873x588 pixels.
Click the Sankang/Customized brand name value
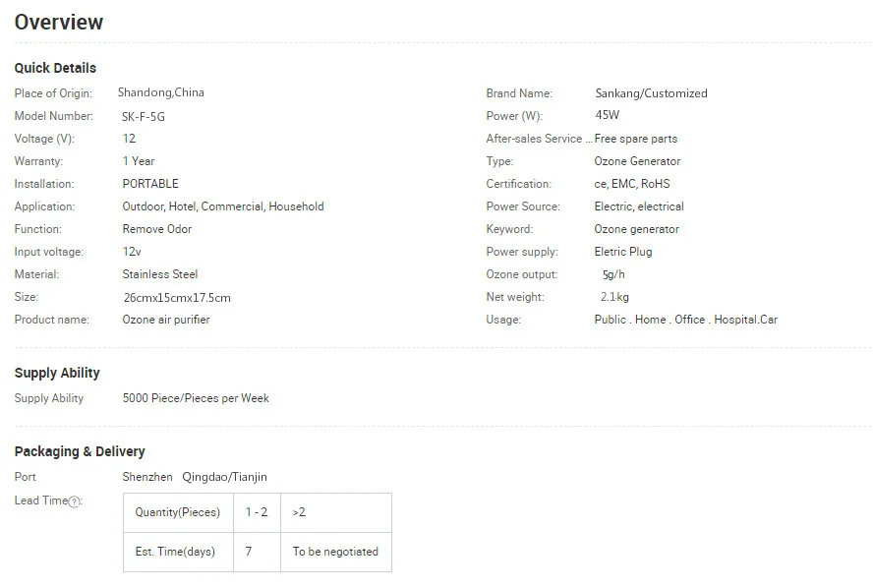click(x=651, y=93)
